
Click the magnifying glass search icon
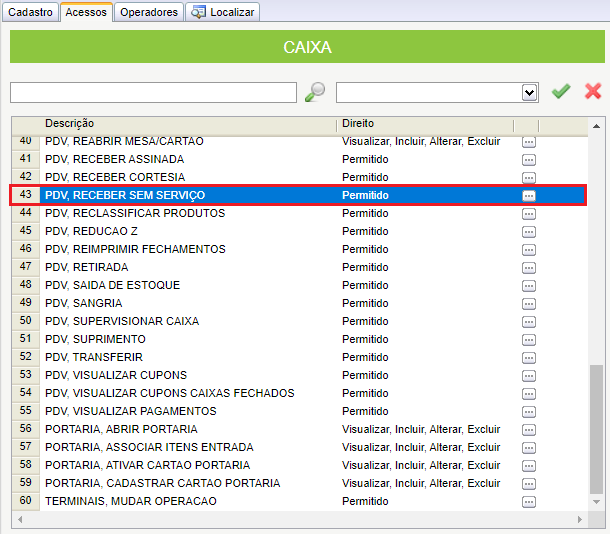[x=315, y=92]
